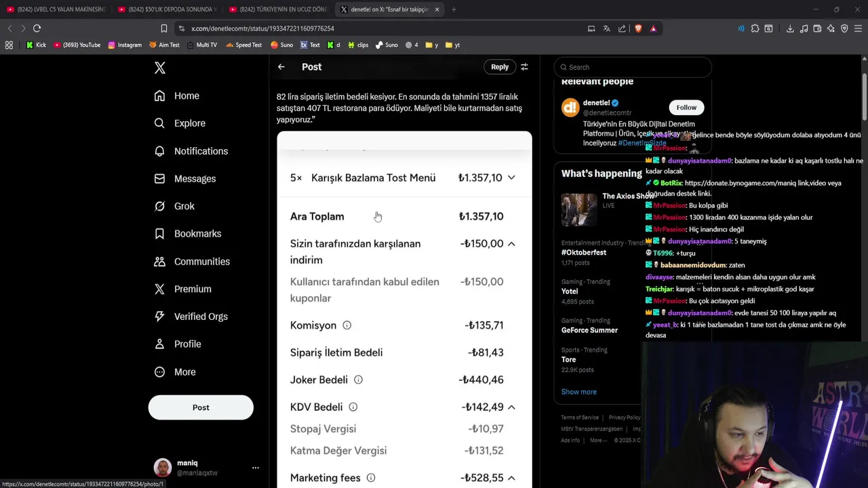Click the Sipariş İletim Bedeli label

point(336,352)
